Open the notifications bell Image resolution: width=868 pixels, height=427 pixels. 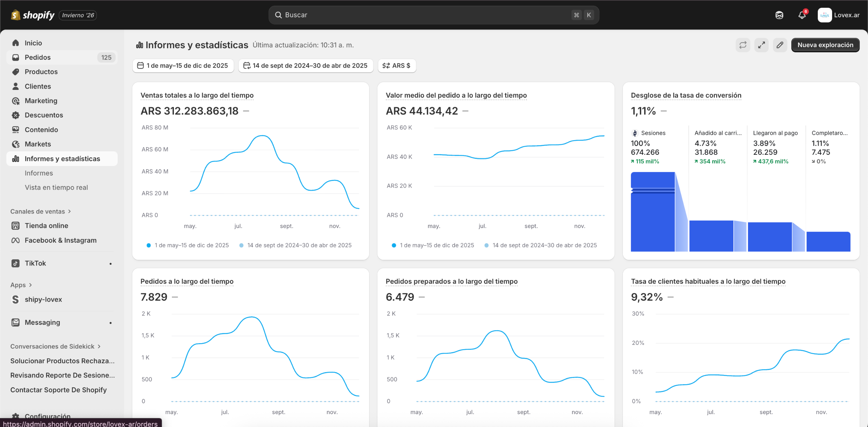pyautogui.click(x=802, y=15)
